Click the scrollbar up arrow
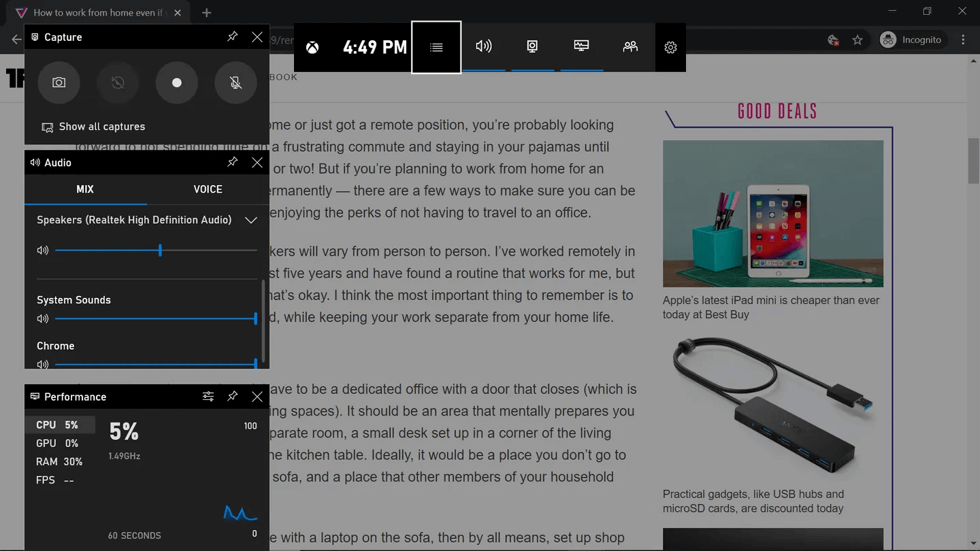Viewport: 980px width, 551px height. pos(974,61)
